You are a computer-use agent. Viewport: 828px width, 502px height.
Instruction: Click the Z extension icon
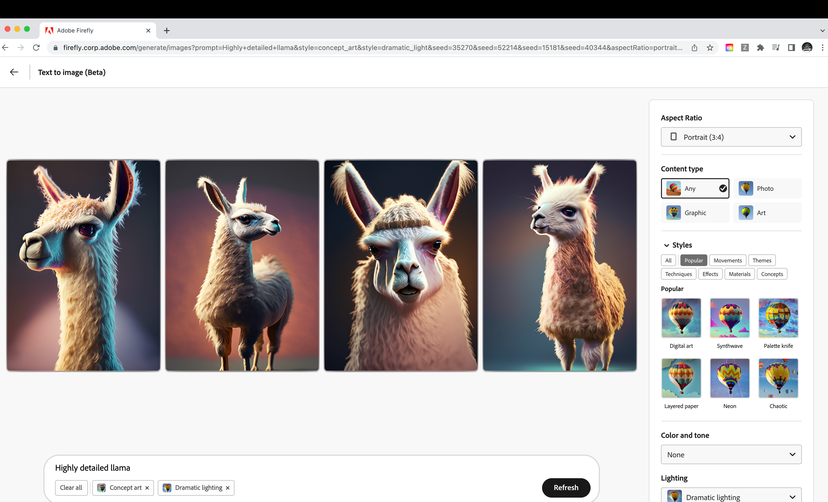pos(745,48)
